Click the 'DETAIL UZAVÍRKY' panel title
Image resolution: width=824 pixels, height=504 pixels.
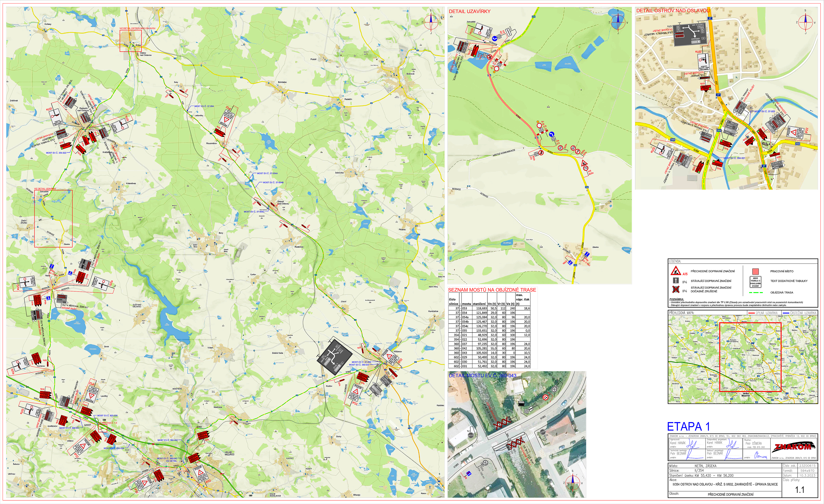click(x=470, y=11)
